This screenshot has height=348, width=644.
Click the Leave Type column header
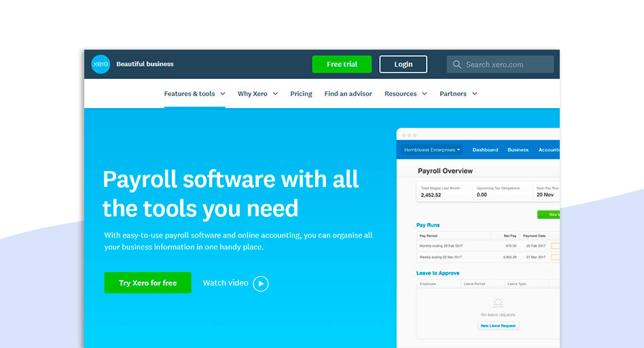point(517,284)
